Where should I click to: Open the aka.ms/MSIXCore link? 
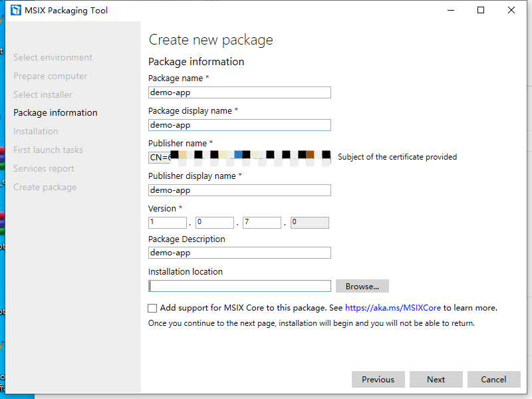[393, 308]
